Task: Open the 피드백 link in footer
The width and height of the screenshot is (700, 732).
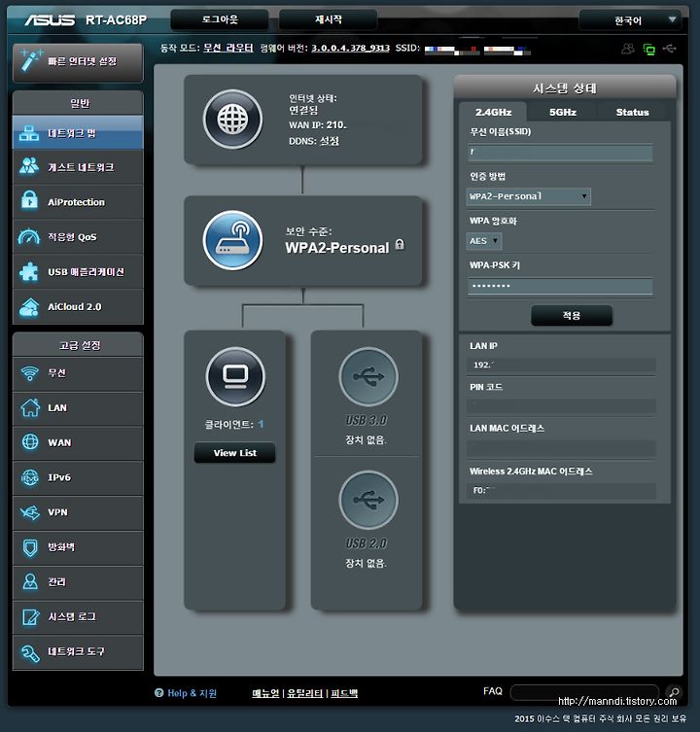Action: (344, 693)
